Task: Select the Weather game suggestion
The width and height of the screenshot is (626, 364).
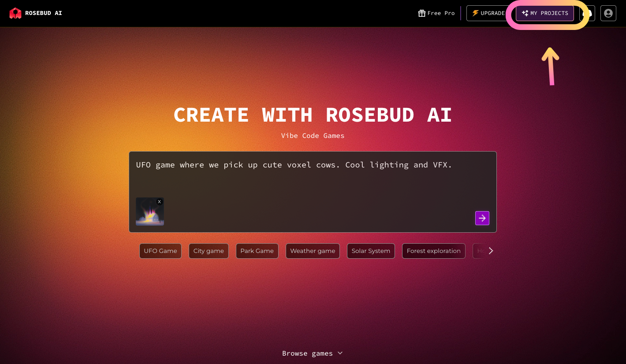Action: [313, 251]
